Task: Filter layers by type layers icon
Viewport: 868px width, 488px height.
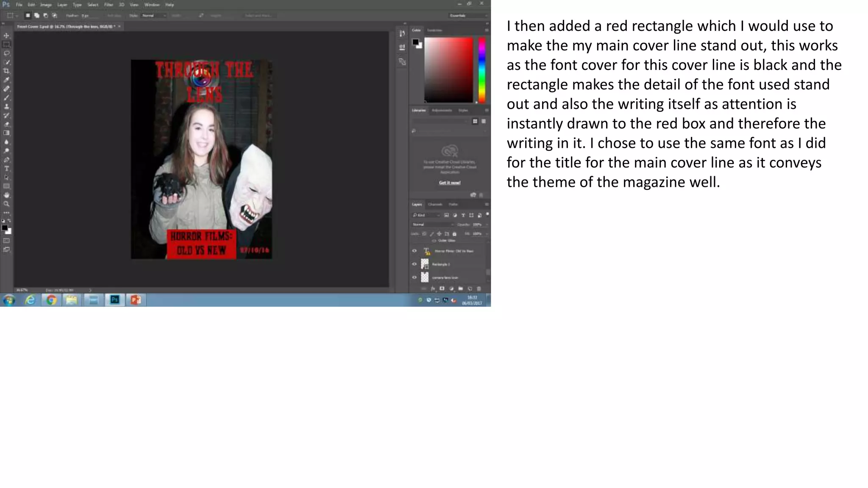Action: coord(463,215)
